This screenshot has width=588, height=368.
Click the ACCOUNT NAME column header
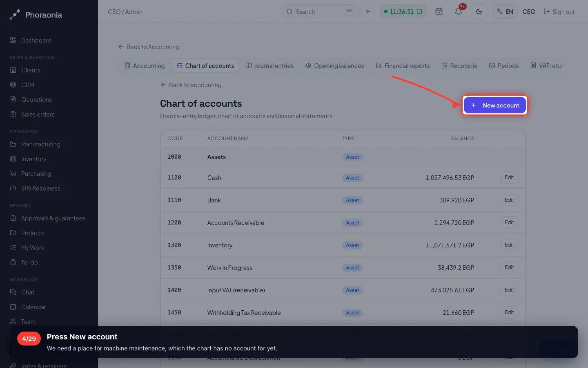pyautogui.click(x=228, y=139)
